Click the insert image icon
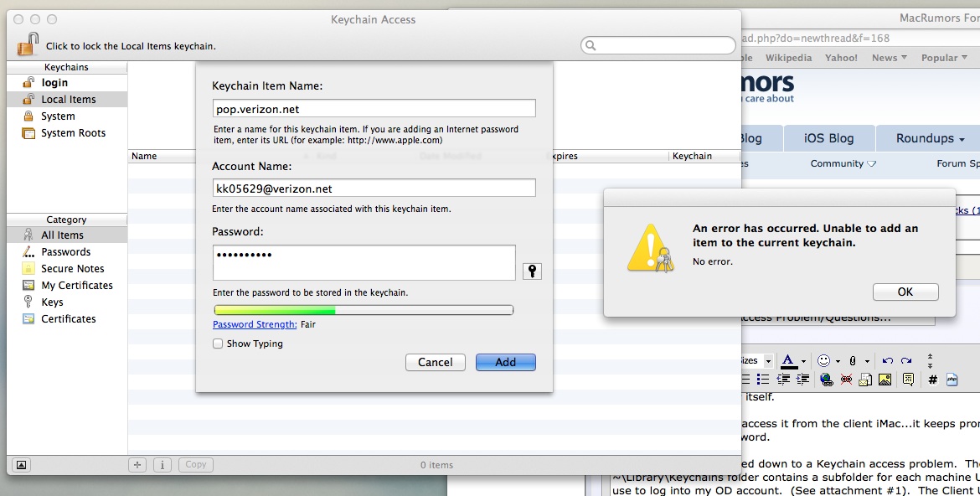 point(885,380)
